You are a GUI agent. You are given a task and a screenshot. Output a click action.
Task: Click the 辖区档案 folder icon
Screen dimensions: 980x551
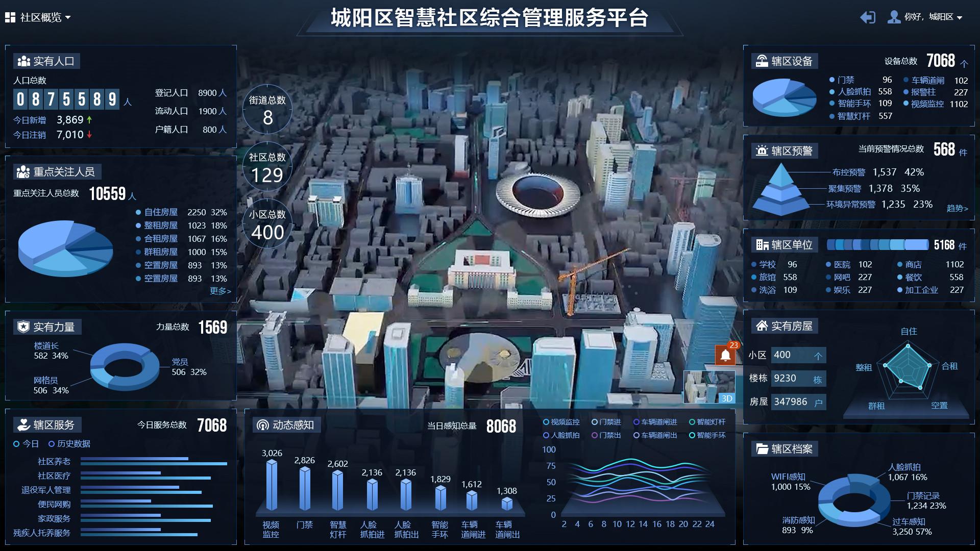[x=762, y=449]
